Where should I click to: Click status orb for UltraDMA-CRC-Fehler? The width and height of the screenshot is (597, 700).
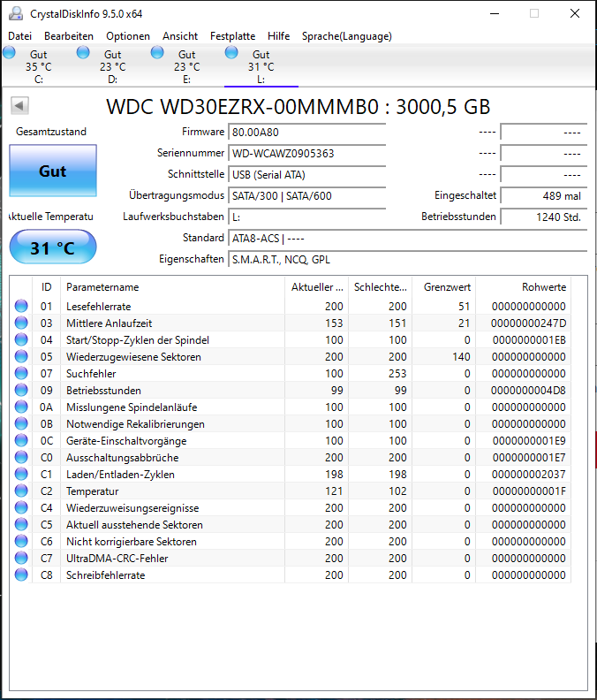tap(21, 558)
